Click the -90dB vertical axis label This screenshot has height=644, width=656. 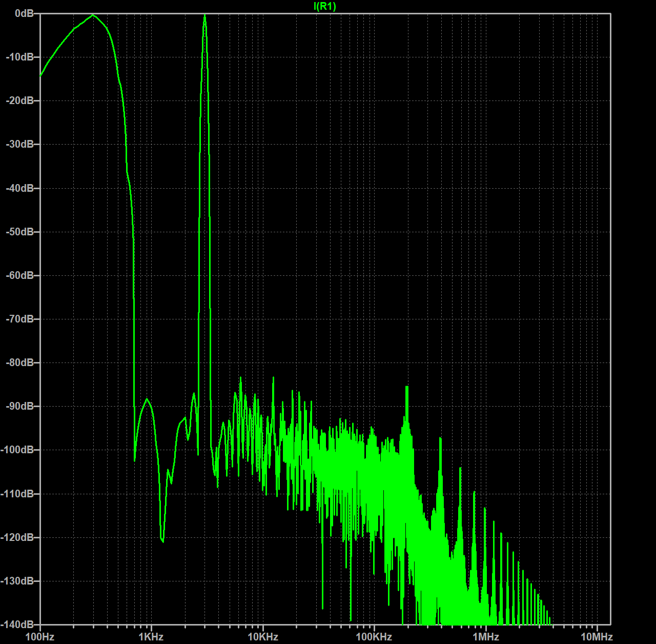(20, 406)
